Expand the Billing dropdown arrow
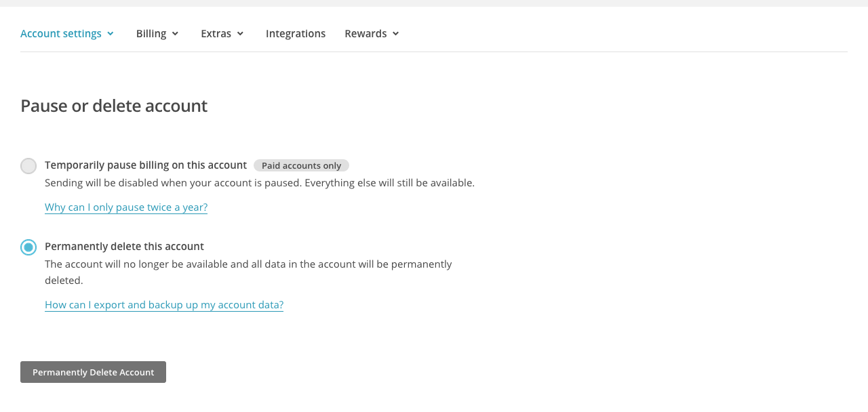The height and width of the screenshot is (412, 868). [x=175, y=34]
